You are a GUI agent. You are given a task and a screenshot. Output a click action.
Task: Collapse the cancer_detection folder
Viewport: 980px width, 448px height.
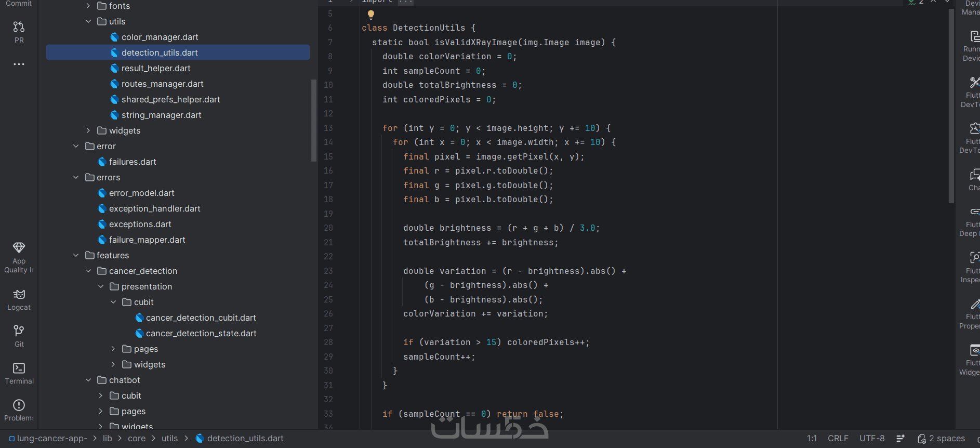pos(88,271)
